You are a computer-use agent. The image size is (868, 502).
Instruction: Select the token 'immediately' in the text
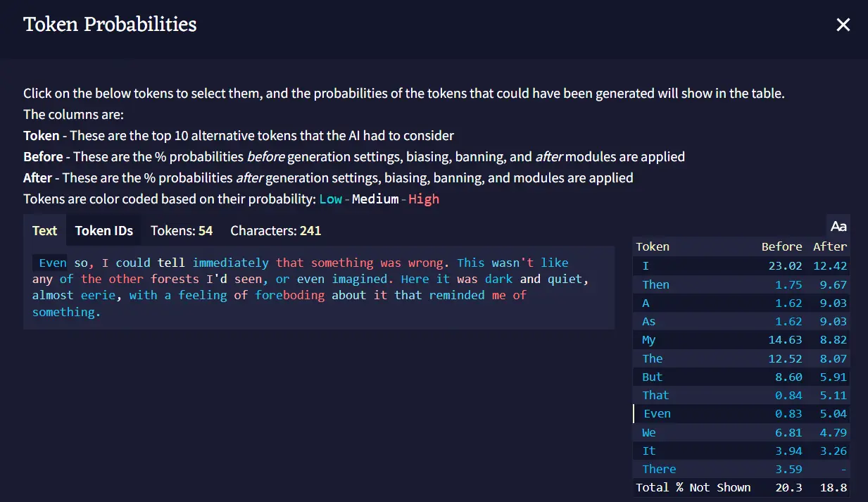230,263
